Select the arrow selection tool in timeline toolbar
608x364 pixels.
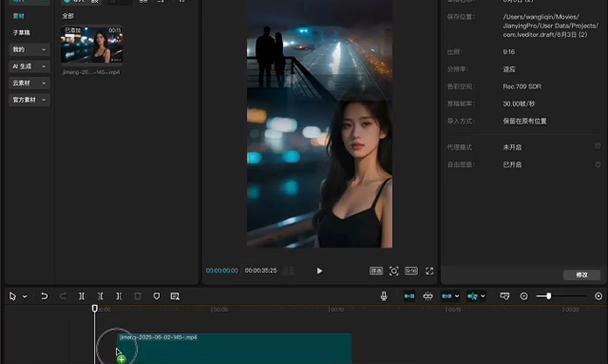coord(12,297)
